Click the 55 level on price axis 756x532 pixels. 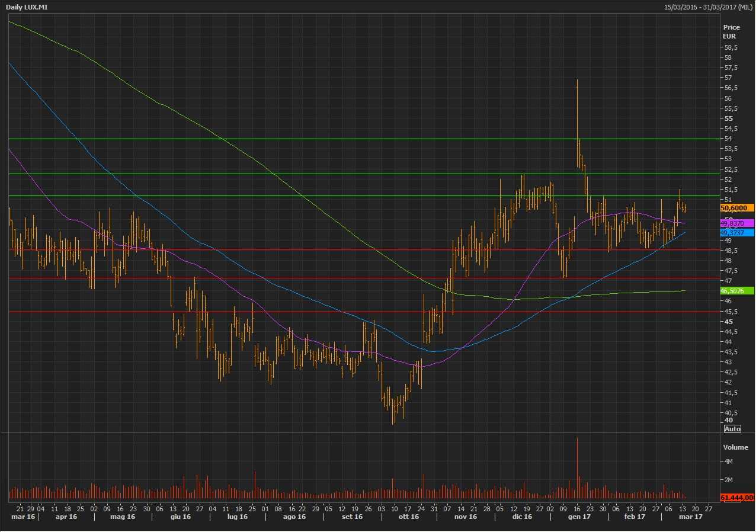point(728,118)
